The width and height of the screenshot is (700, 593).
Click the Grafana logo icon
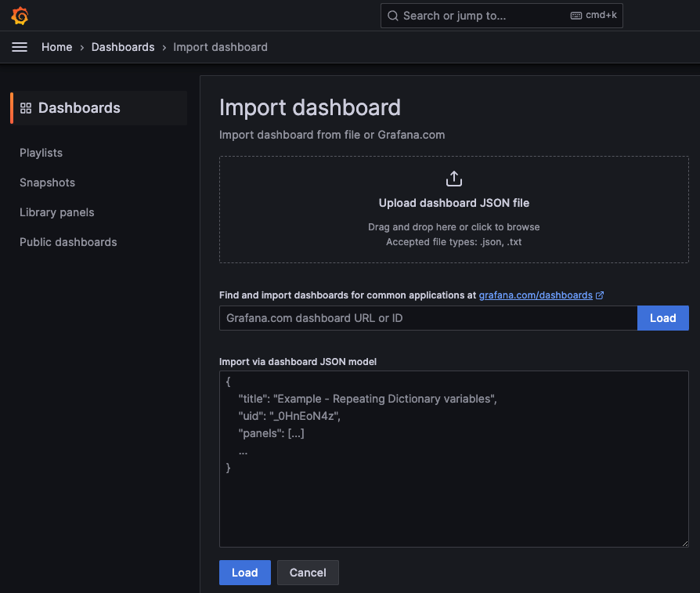coord(20,16)
